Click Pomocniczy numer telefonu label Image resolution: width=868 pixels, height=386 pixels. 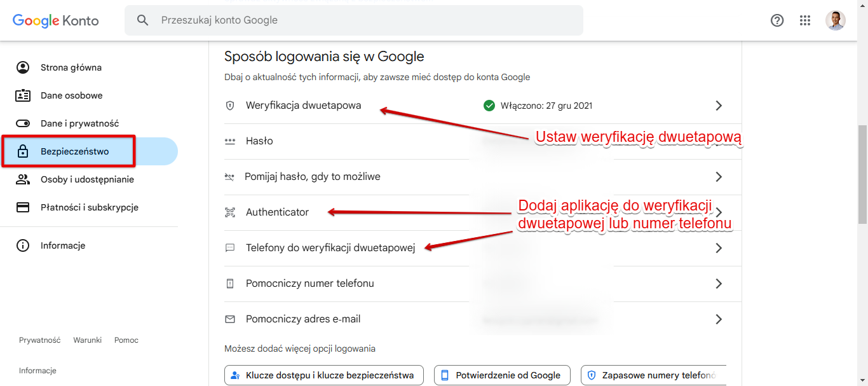point(310,284)
